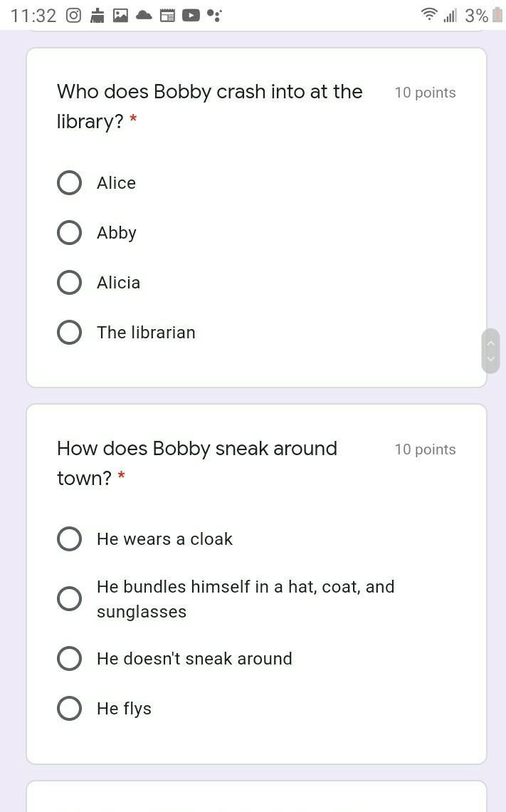Tap the battery indicator icon

point(497,14)
